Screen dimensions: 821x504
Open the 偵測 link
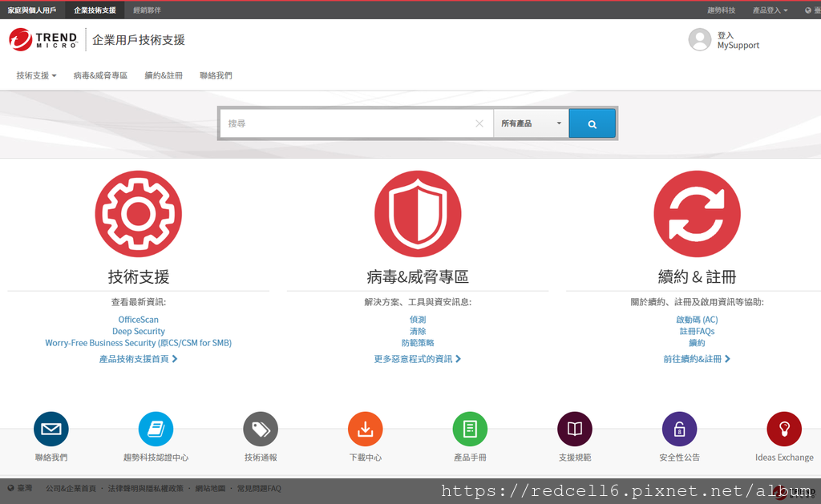[418, 319]
